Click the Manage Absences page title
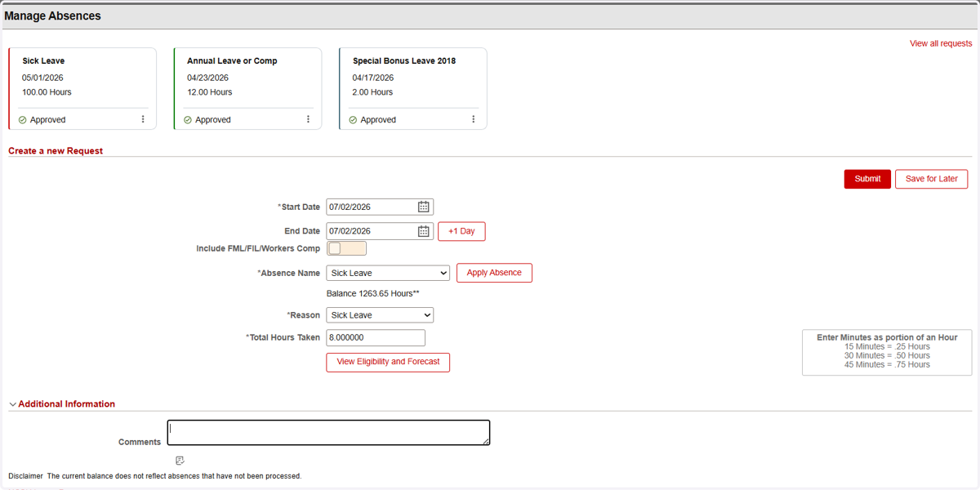This screenshot has width=980, height=490. 53,16
